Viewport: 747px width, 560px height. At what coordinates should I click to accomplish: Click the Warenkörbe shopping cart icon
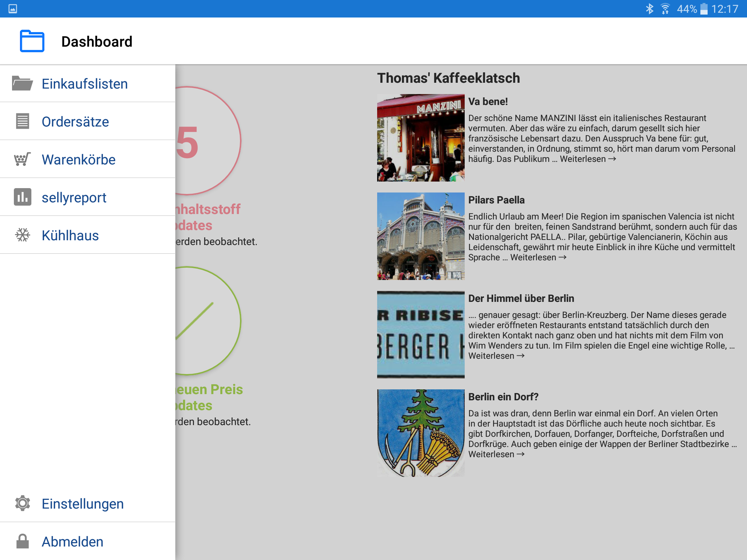pyautogui.click(x=22, y=159)
